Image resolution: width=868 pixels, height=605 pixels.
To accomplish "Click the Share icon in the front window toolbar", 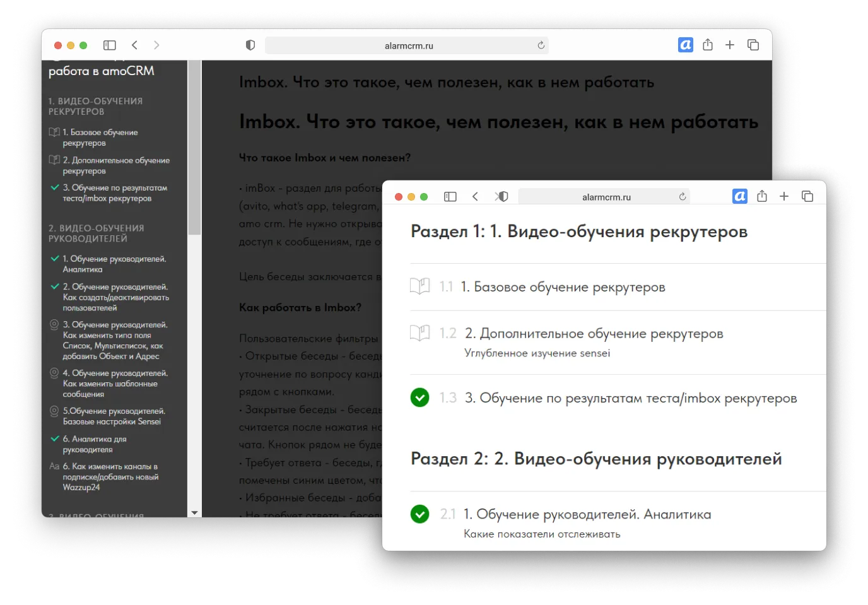I will (761, 196).
